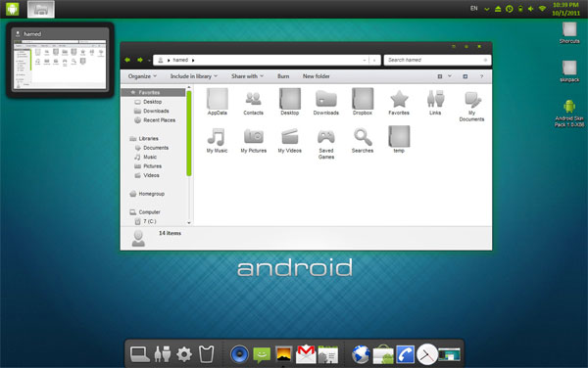Open the phone dialer dock icon
The height and width of the screenshot is (368, 588).
click(405, 354)
